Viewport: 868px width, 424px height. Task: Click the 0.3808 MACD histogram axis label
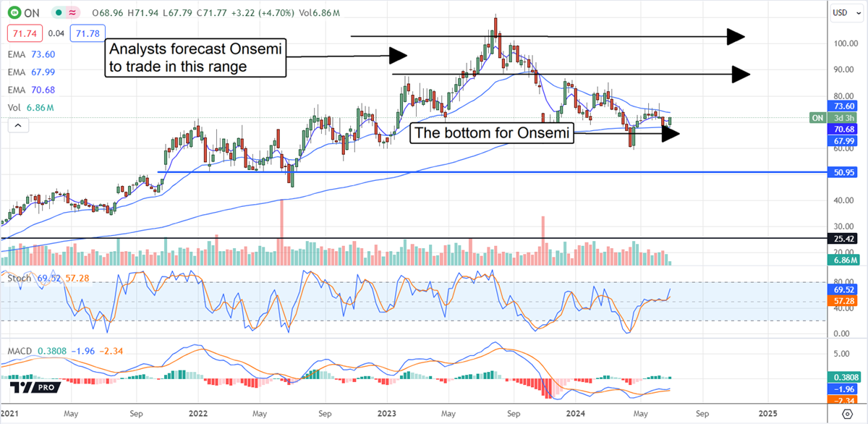tap(843, 377)
